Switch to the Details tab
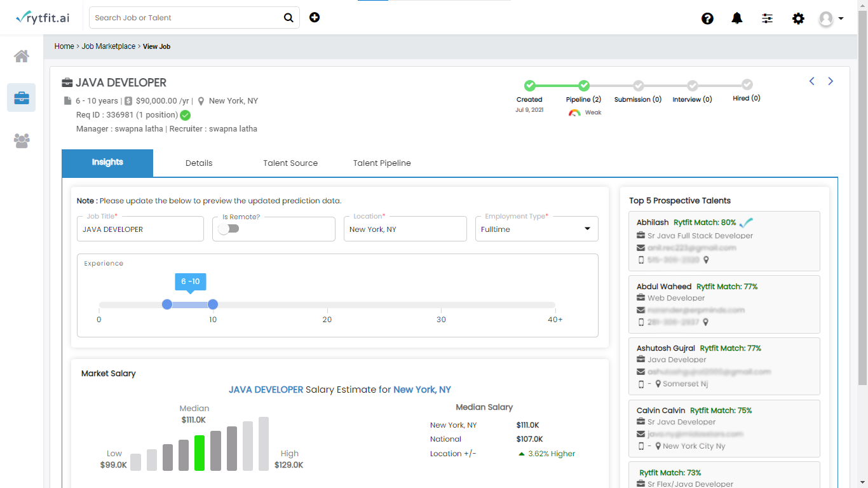868x488 pixels. [199, 163]
